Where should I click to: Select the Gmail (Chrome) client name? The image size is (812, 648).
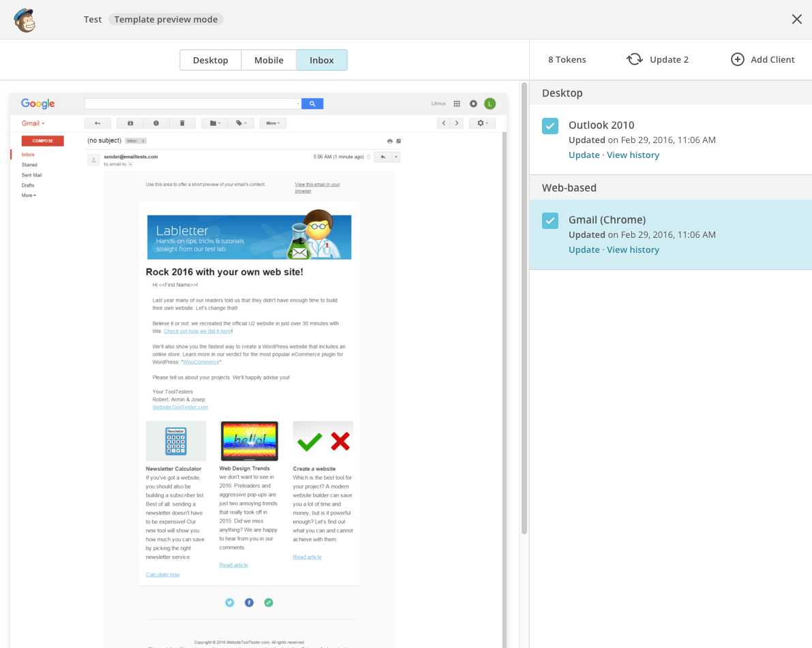(x=607, y=220)
